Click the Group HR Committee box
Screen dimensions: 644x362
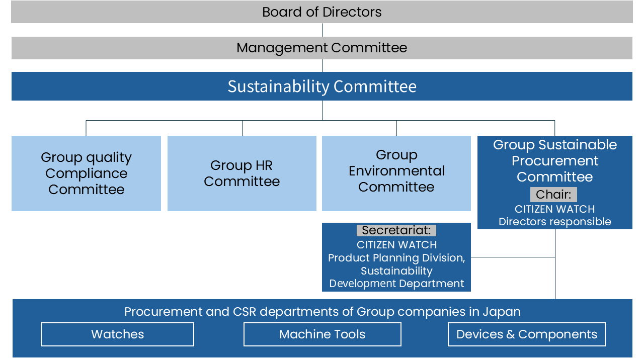click(242, 173)
